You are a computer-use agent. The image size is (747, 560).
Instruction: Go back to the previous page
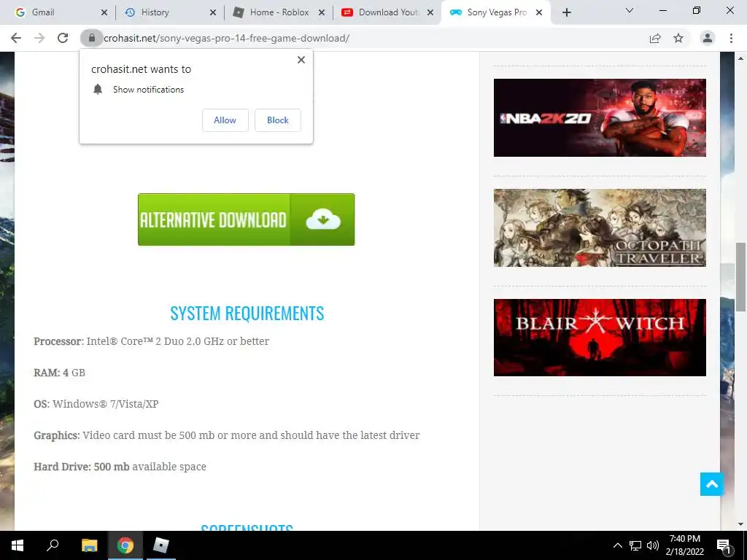point(16,38)
